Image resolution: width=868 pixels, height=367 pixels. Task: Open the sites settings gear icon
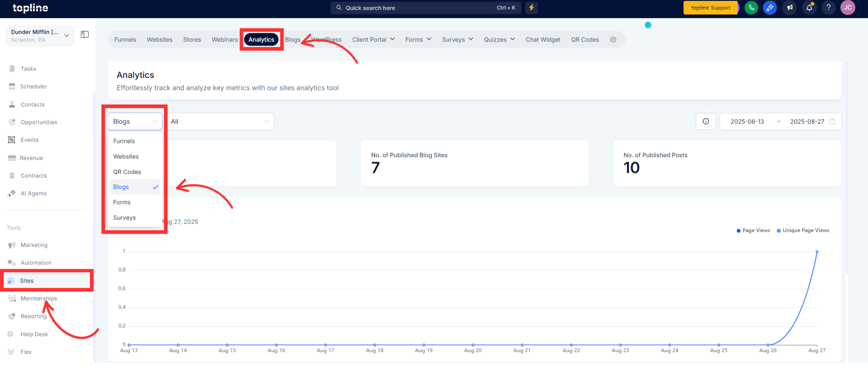click(x=613, y=40)
